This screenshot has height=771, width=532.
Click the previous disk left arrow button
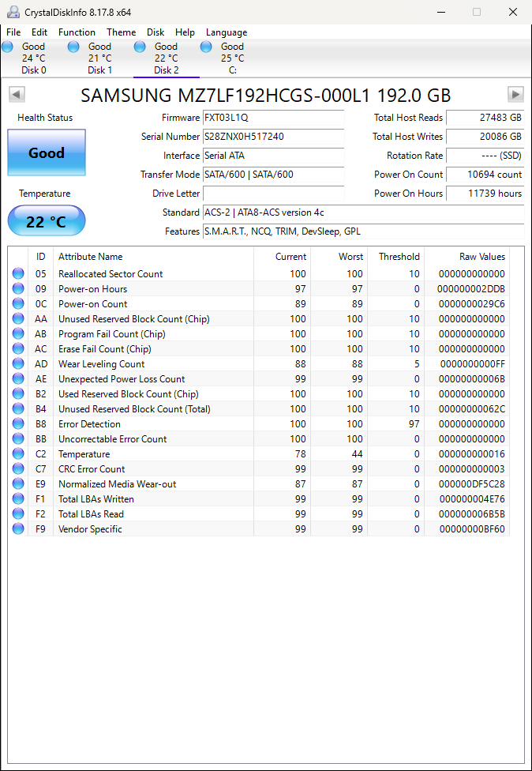click(17, 95)
